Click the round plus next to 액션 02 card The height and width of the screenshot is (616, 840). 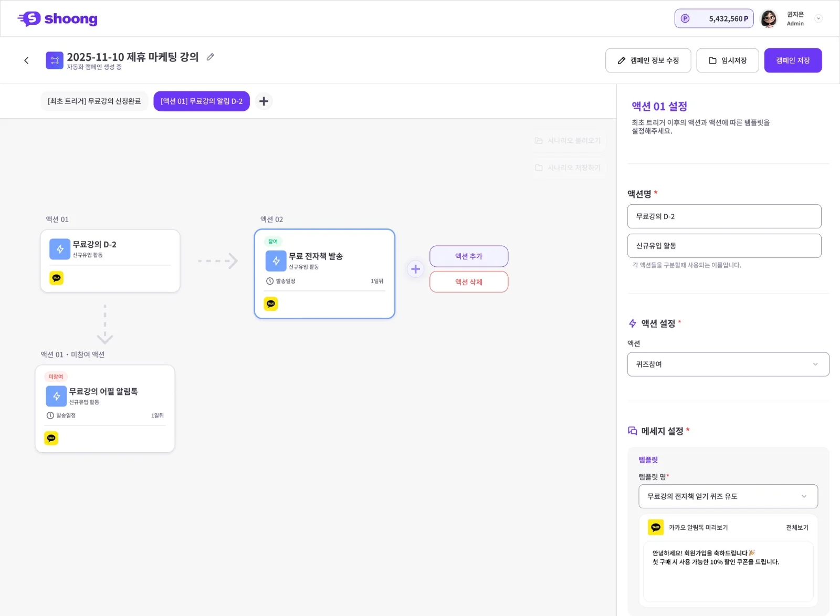pos(415,269)
